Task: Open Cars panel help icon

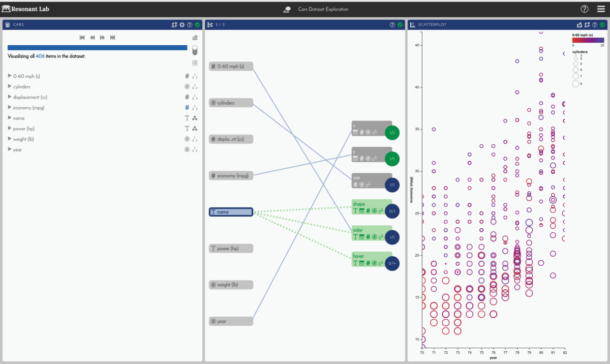Action: [x=190, y=24]
